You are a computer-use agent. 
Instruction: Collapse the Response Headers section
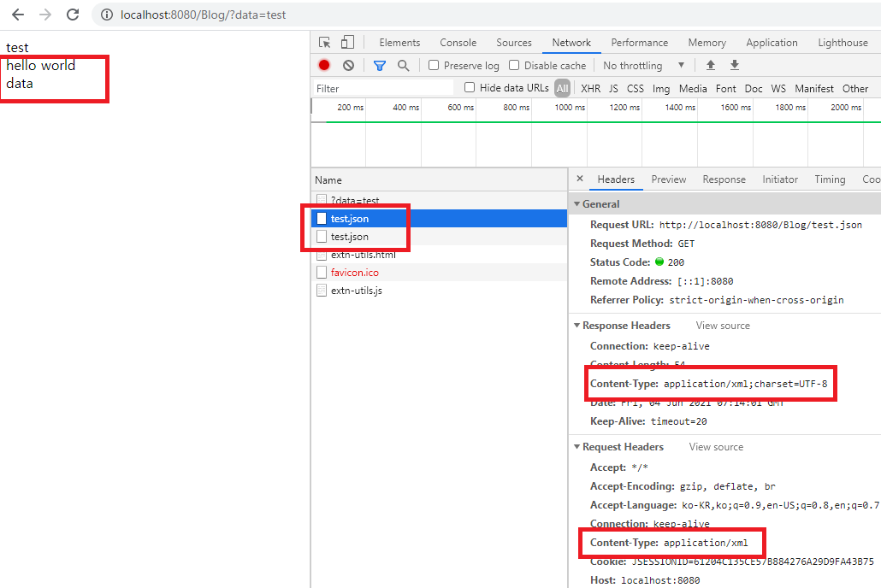(577, 326)
